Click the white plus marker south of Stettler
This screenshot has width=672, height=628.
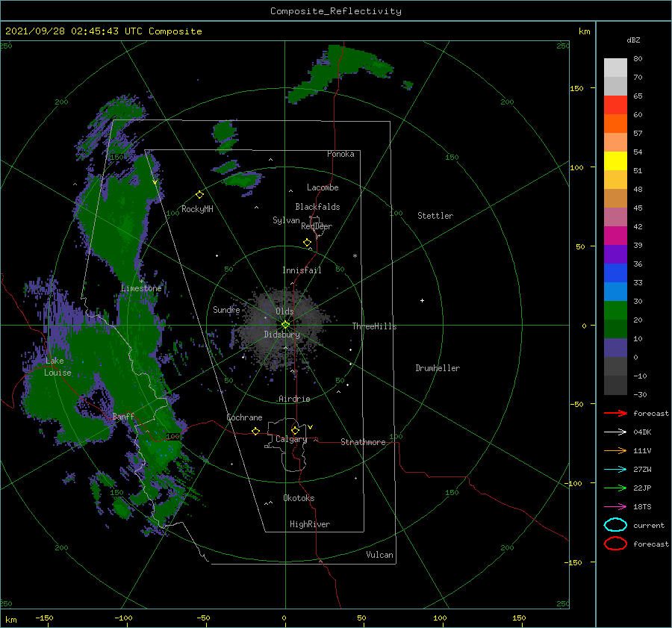point(422,300)
